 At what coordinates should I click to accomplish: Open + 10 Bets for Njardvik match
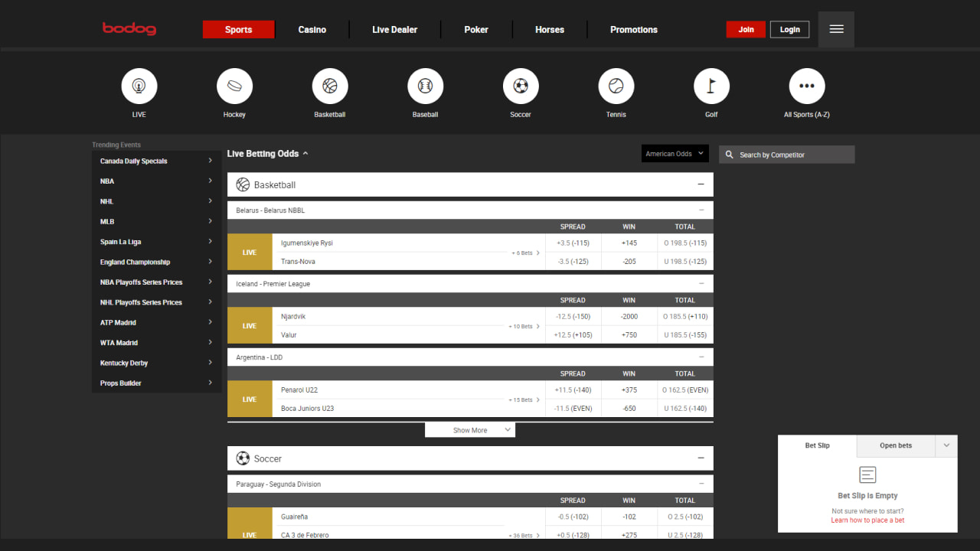[x=524, y=326]
